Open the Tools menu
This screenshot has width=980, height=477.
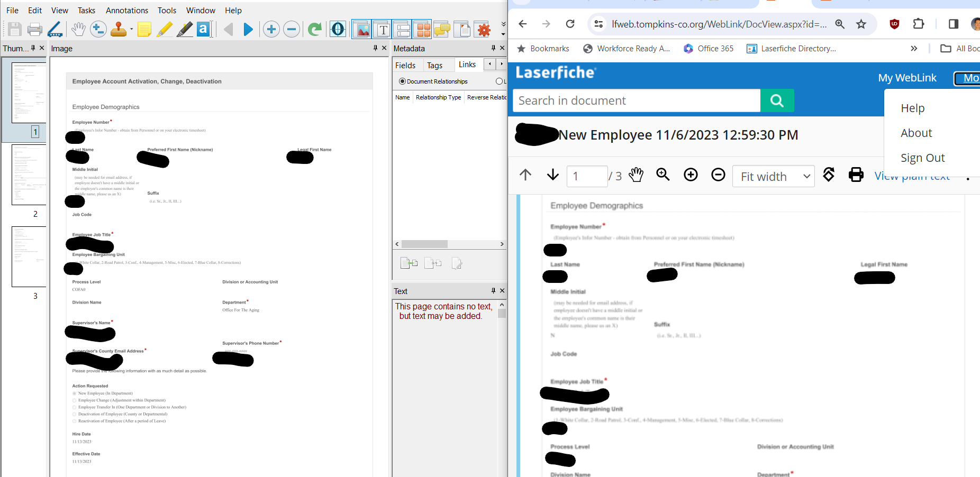tap(167, 10)
